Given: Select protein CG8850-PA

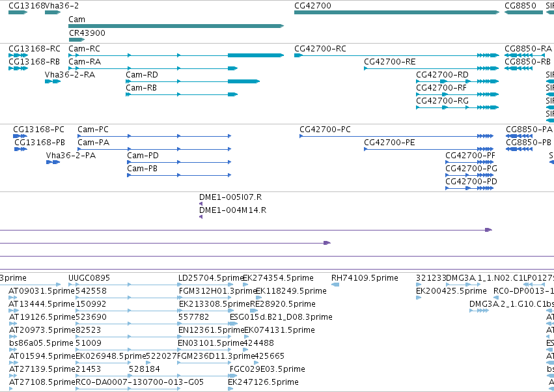Looking at the screenshot, I should [519, 136].
